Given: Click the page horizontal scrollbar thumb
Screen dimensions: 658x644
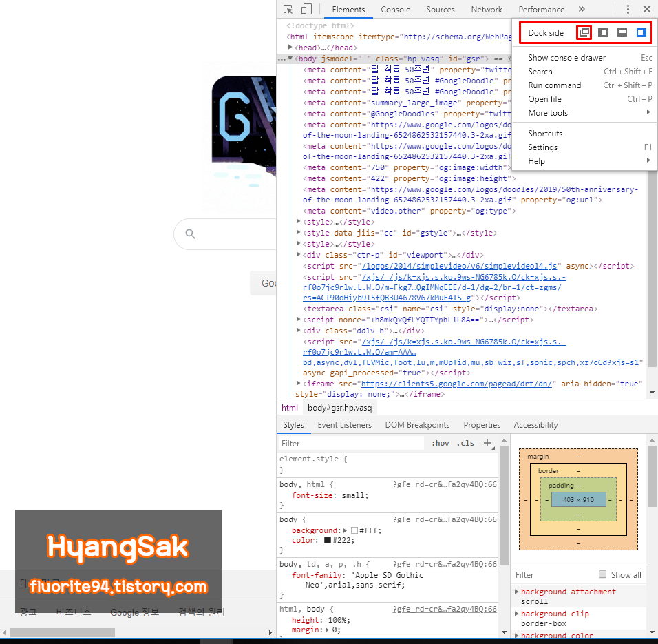Looking at the screenshot, I should [x=63, y=632].
